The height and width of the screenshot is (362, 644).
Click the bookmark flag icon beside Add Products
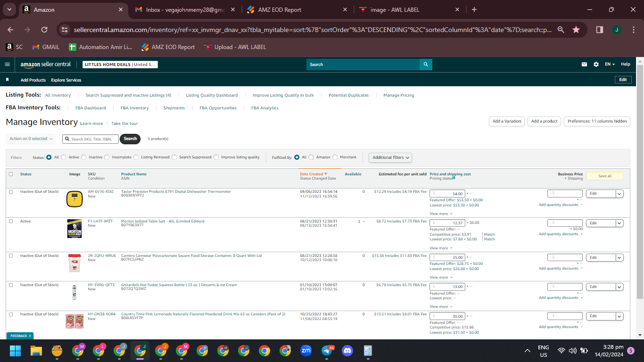(x=8, y=80)
